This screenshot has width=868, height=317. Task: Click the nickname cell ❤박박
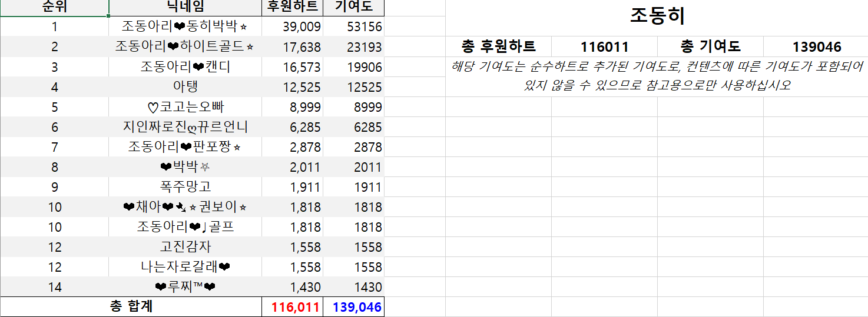(185, 166)
